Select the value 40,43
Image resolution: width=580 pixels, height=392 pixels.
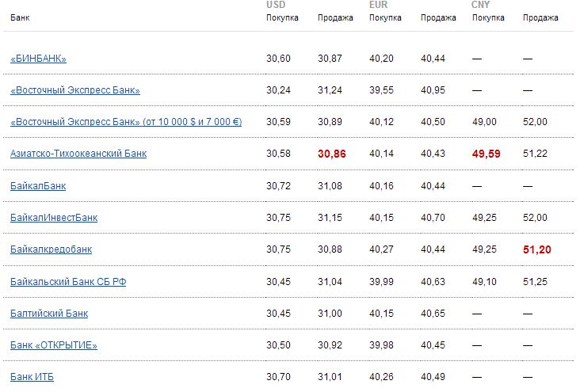point(433,154)
